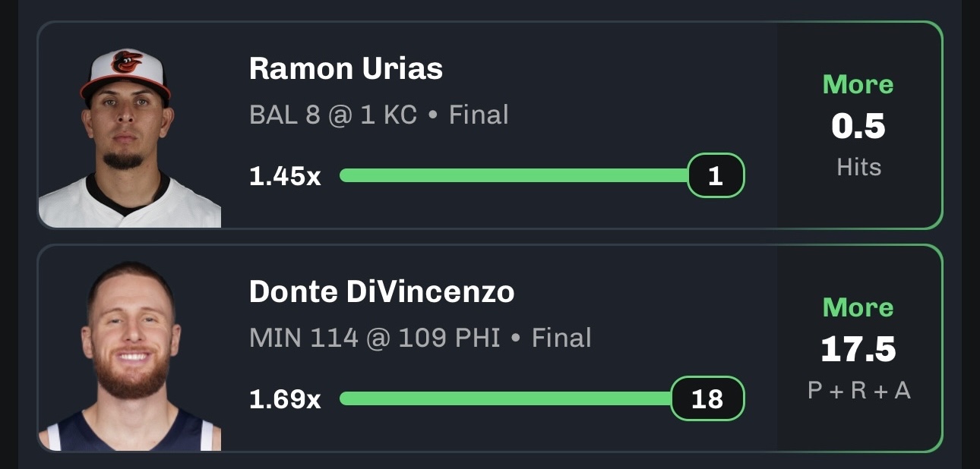This screenshot has width=980, height=469.
Task: Tap the result badge showing 1
Action: point(716,176)
